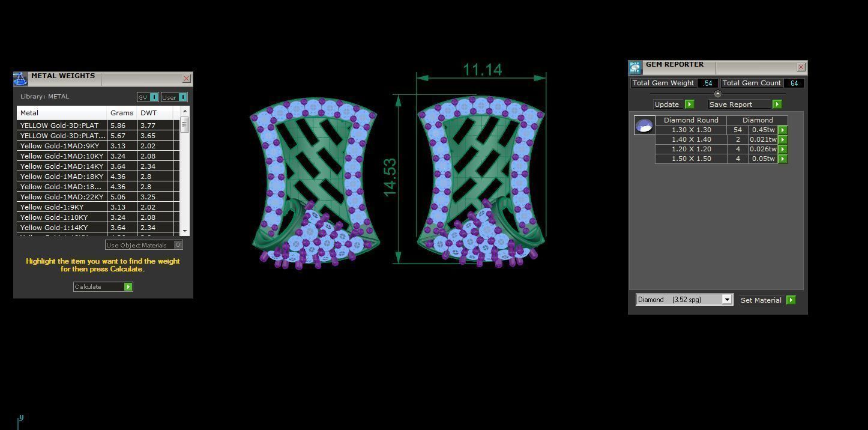This screenshot has height=430, width=868.
Task: Click green arrow on Calculate button
Action: tap(128, 287)
